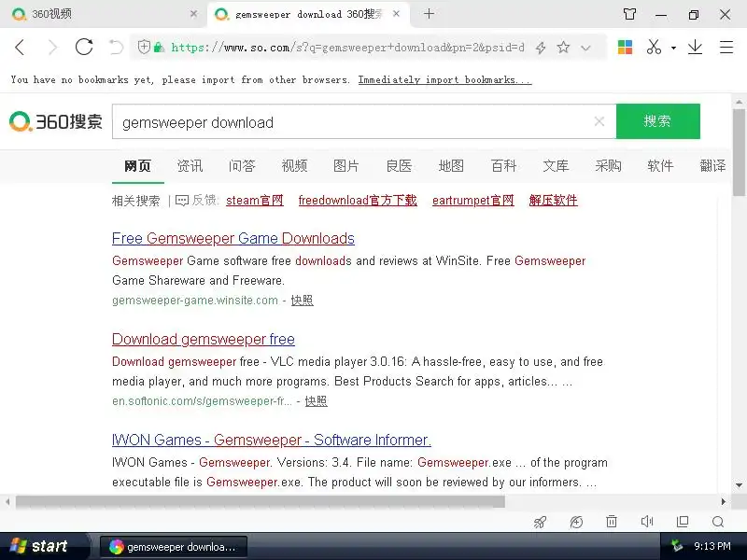Click the 360搜索 logo
The height and width of the screenshot is (560, 747).
coord(56,121)
